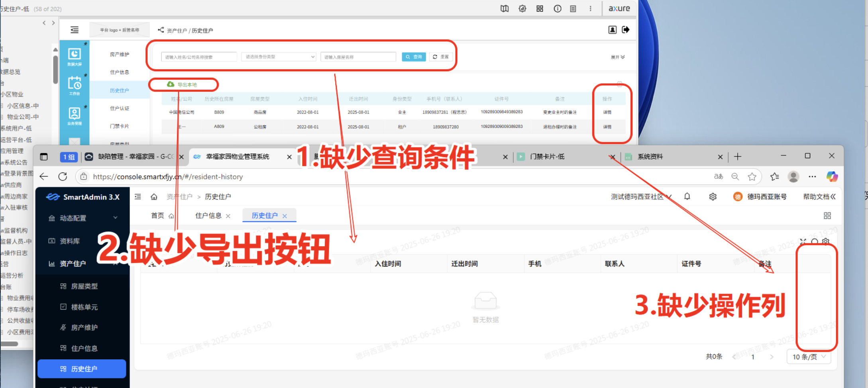868x388 pixels.
Task: Click the browser zoom magnifier icon
Action: 735,176
